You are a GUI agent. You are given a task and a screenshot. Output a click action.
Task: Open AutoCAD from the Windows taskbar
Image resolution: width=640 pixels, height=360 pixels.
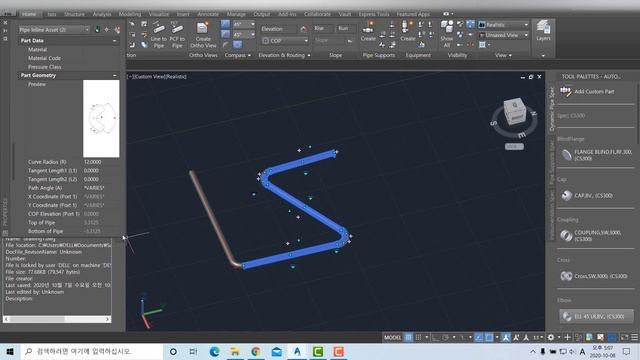click(297, 351)
